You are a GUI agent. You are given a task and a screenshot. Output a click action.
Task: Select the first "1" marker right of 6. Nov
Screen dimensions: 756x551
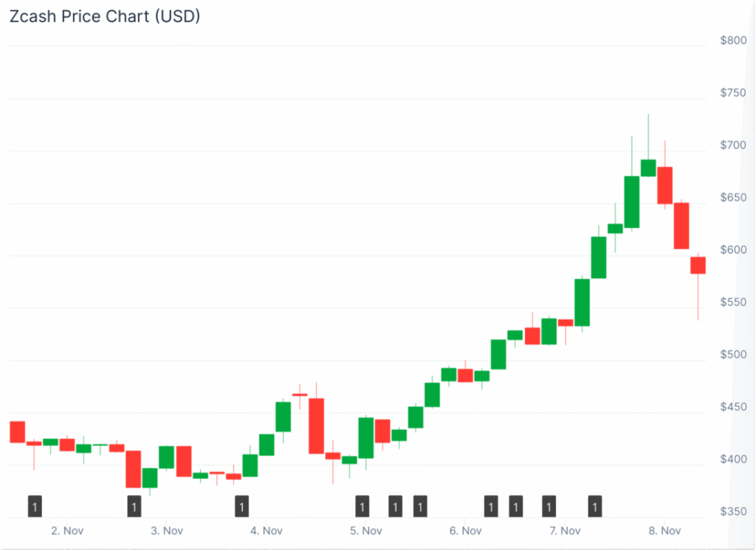click(491, 507)
